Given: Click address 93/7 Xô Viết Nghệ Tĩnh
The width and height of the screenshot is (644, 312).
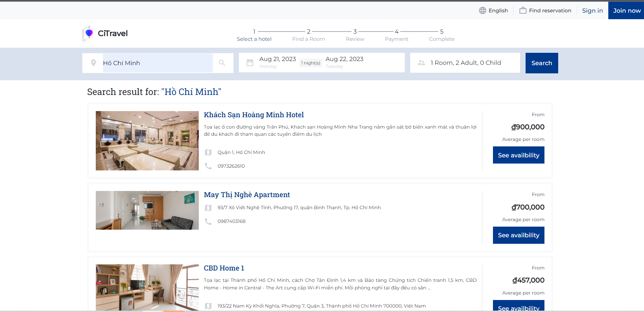Looking at the screenshot, I should click(x=299, y=208).
